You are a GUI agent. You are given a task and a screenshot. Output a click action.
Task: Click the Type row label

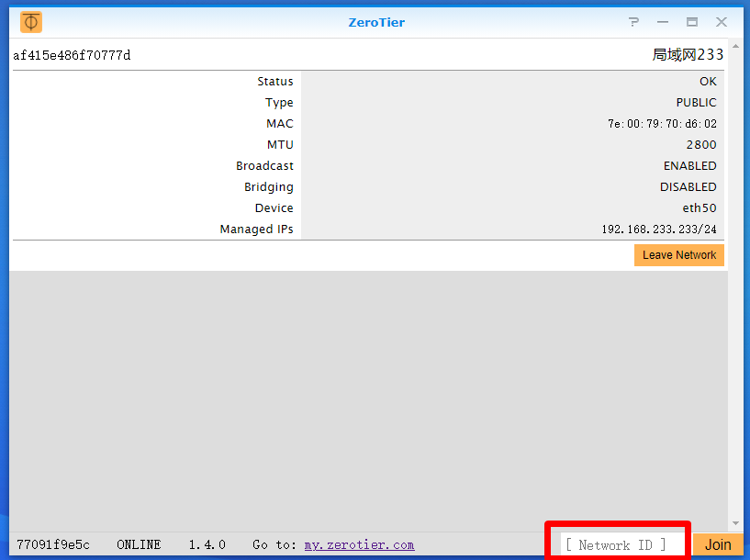(x=279, y=102)
